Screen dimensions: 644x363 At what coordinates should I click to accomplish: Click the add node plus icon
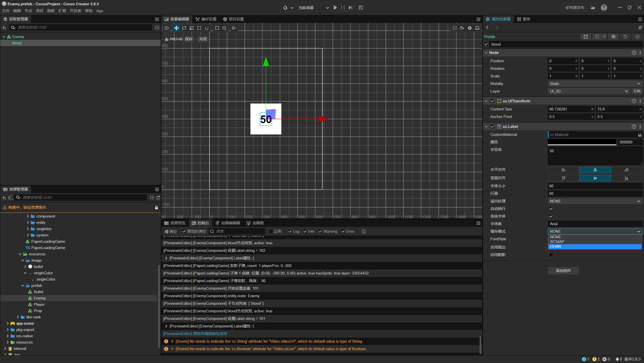tap(4, 27)
